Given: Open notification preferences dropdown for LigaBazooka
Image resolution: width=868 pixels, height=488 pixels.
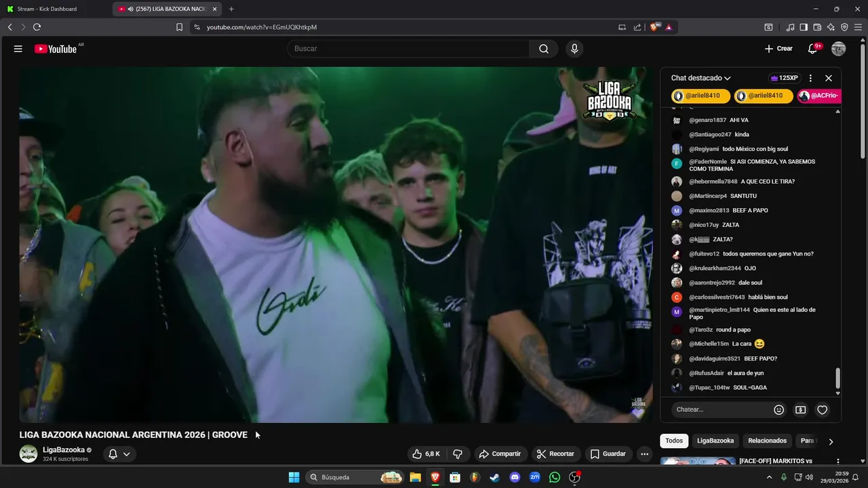Looking at the screenshot, I should point(119,454).
